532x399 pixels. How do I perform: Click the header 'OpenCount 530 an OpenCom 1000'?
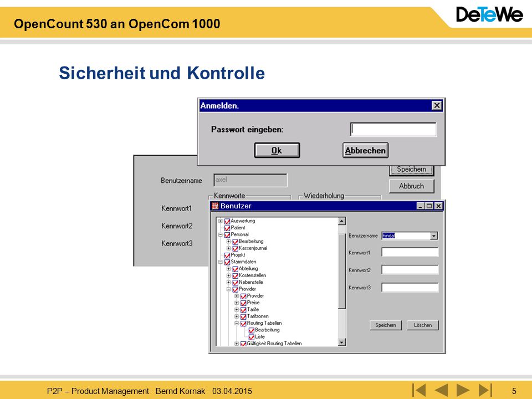coord(117,24)
